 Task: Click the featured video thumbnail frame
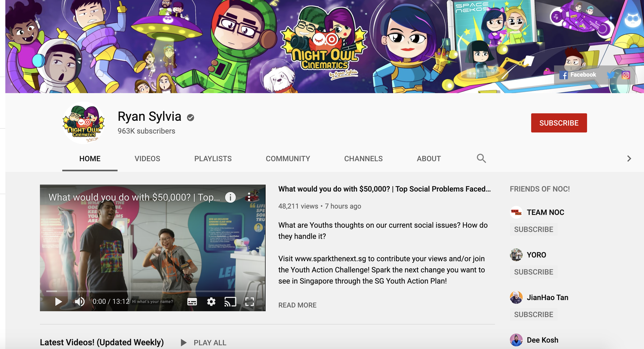coord(153,248)
